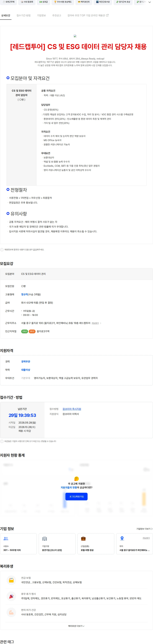Image resolution: width=153 pixels, height=644 pixels.
Task: Click the 성과급 benefit tag
Action: (44, 2)
